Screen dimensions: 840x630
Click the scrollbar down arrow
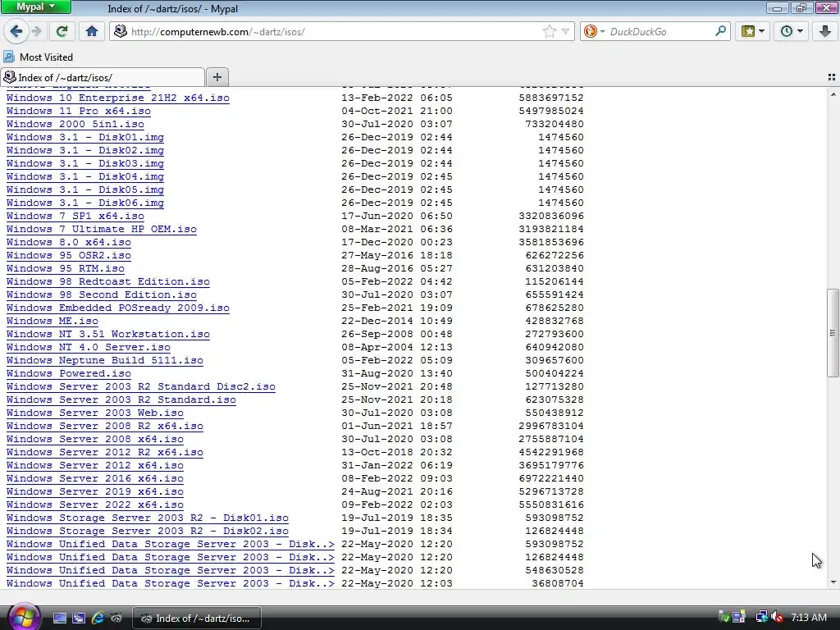point(833,582)
